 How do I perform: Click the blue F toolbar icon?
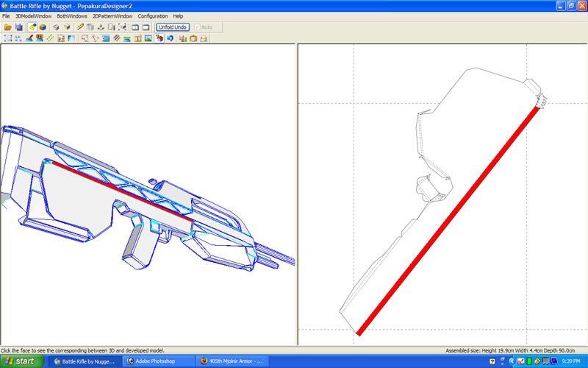pyautogui.click(x=71, y=38)
